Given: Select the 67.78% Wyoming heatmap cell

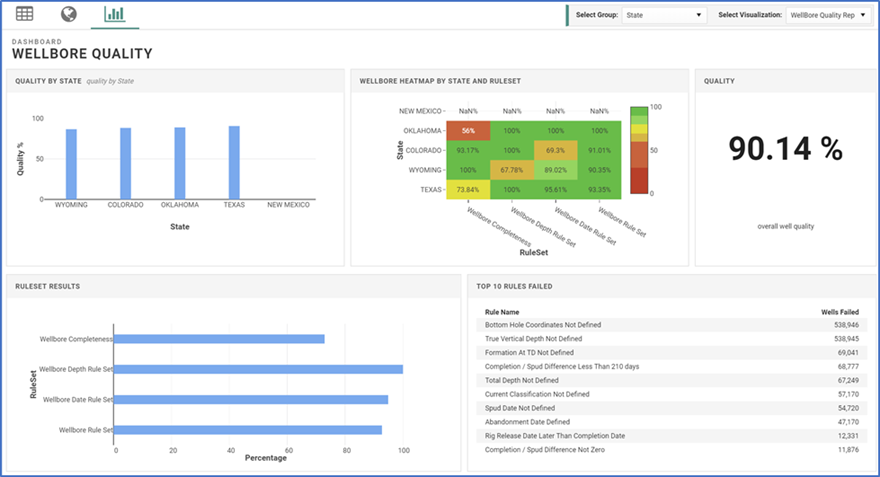Looking at the screenshot, I should point(512,170).
